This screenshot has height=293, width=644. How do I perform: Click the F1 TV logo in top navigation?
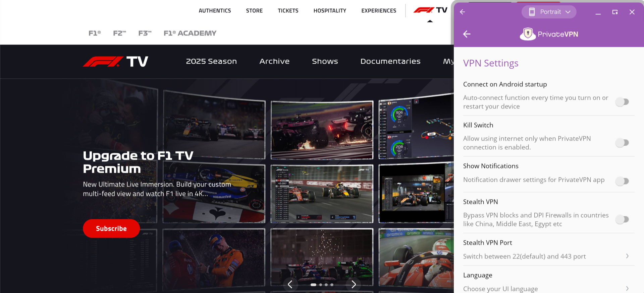pos(430,10)
